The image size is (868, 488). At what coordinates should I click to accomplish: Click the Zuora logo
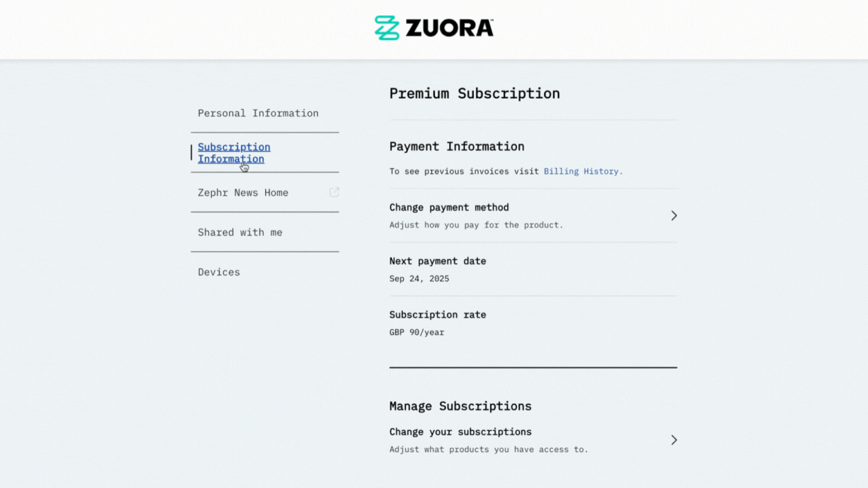[433, 27]
